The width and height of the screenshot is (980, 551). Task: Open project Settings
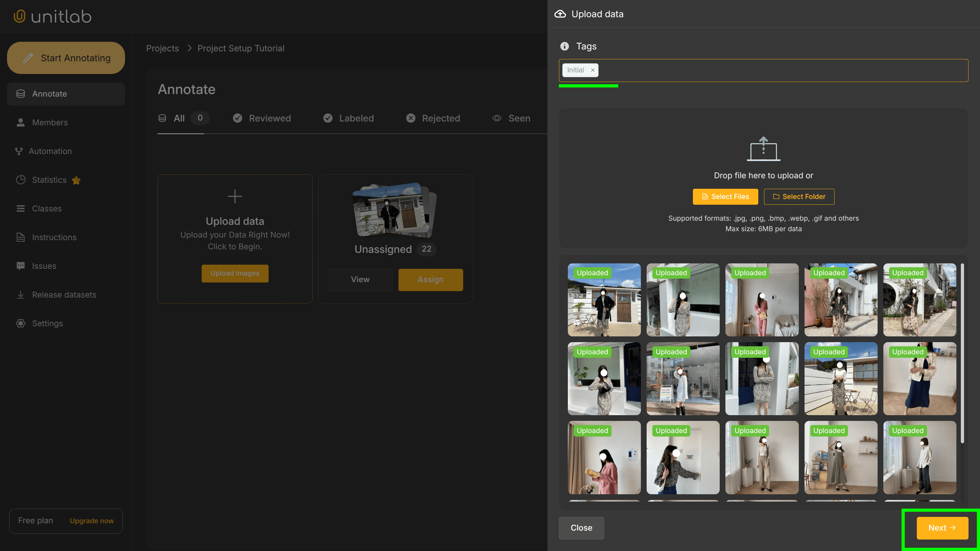click(48, 323)
